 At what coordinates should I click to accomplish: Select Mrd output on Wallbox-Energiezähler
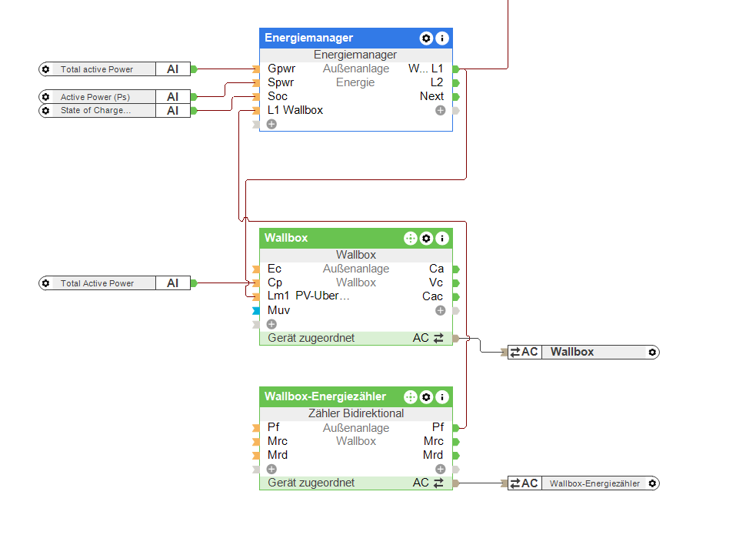click(433, 455)
